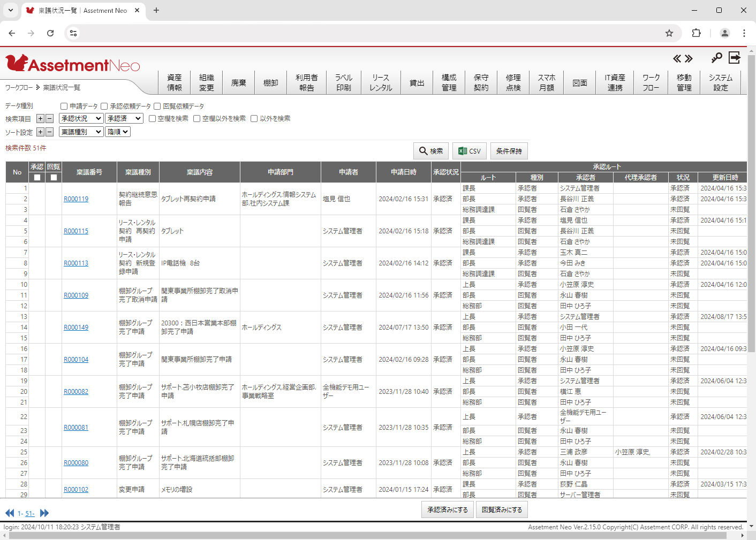Click the 承認済みにする button
This screenshot has height=540, width=756.
click(447, 509)
